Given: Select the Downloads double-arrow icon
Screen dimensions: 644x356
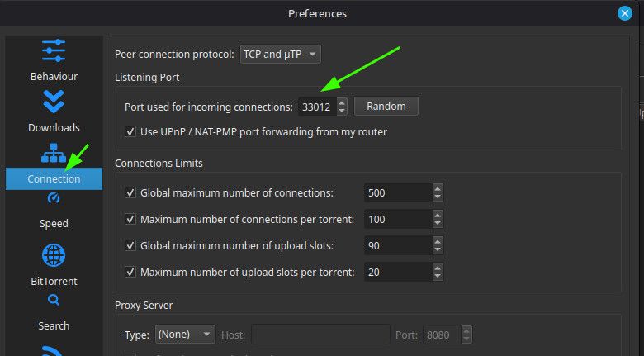Looking at the screenshot, I should pyautogui.click(x=54, y=102).
